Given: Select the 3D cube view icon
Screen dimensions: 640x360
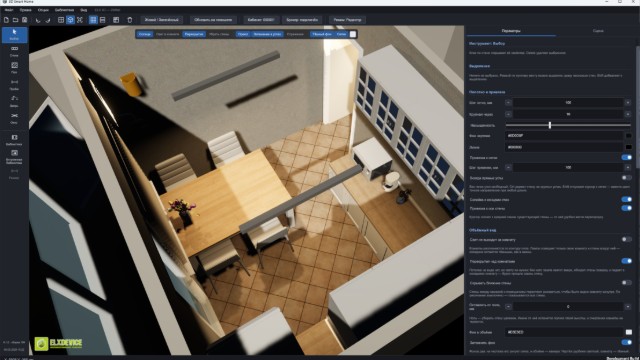Looking at the screenshot, I should click(70, 20).
